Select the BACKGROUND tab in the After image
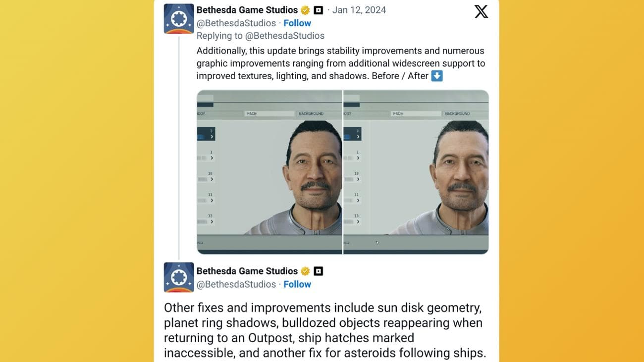Screen dimensions: 644x362 [x=457, y=114]
